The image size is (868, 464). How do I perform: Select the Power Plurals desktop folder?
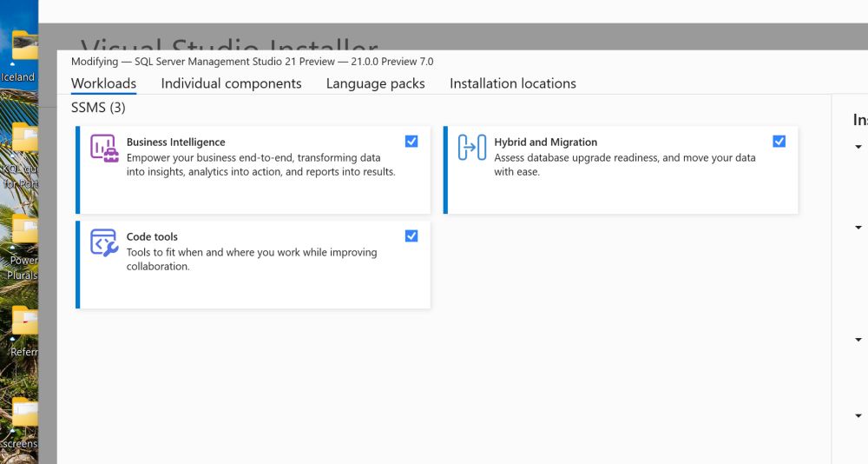click(23, 233)
